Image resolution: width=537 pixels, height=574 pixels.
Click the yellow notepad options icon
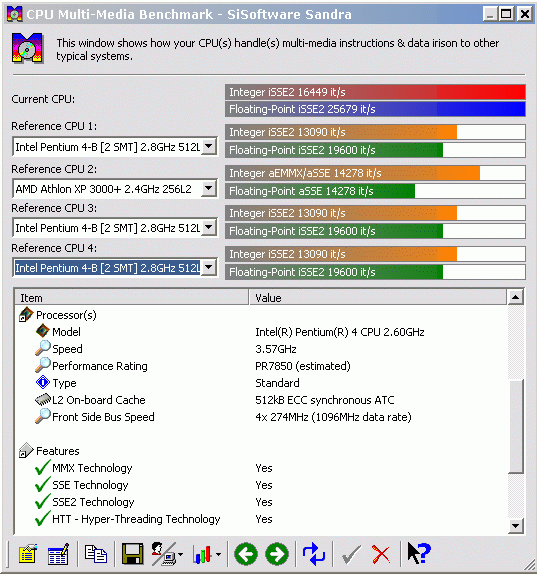pos(28,553)
